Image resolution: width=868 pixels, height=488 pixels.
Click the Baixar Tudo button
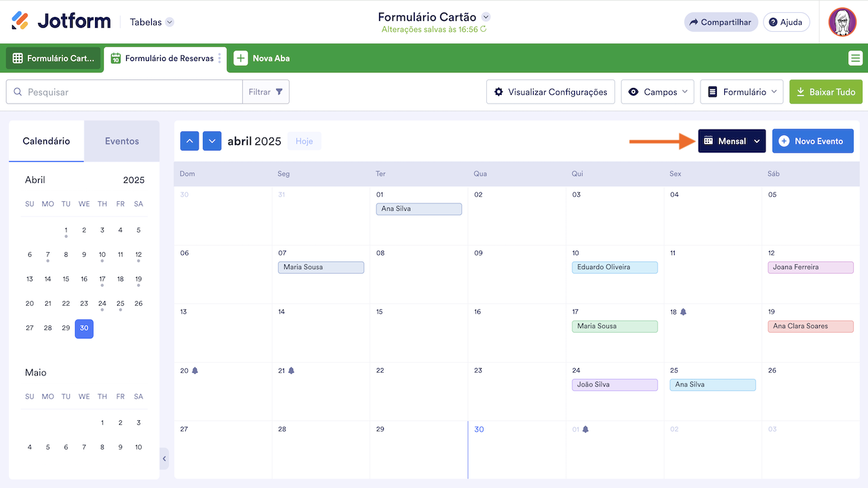825,92
